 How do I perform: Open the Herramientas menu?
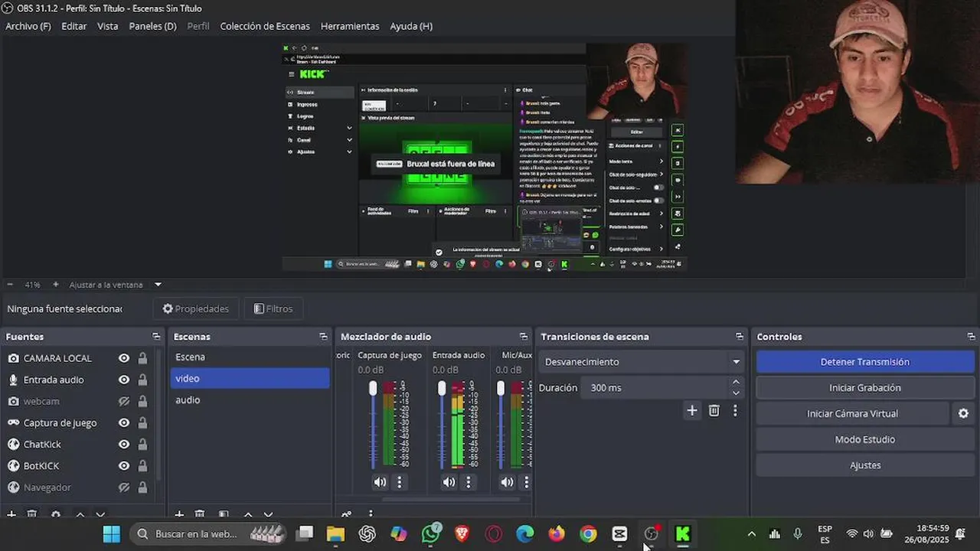pyautogui.click(x=350, y=26)
